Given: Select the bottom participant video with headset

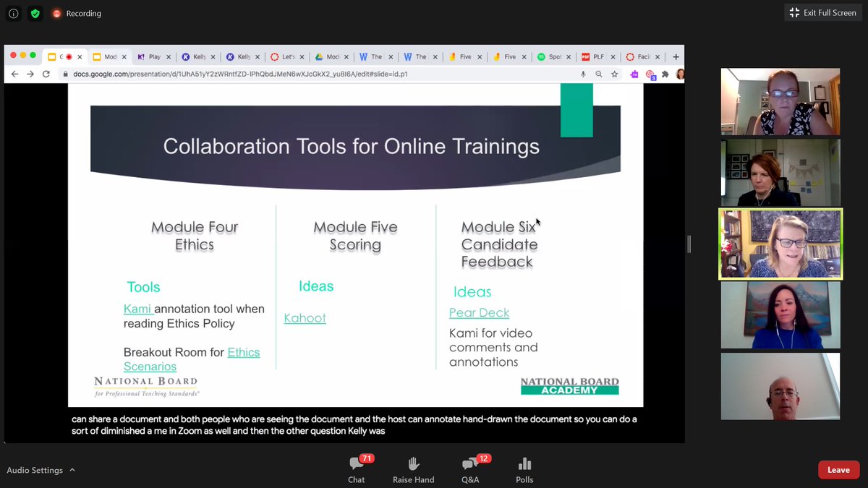Looking at the screenshot, I should (x=780, y=386).
